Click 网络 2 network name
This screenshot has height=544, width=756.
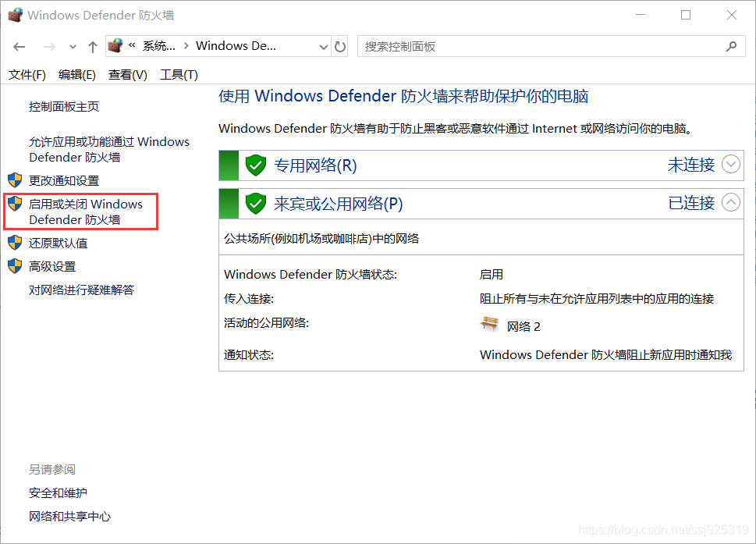(x=524, y=326)
